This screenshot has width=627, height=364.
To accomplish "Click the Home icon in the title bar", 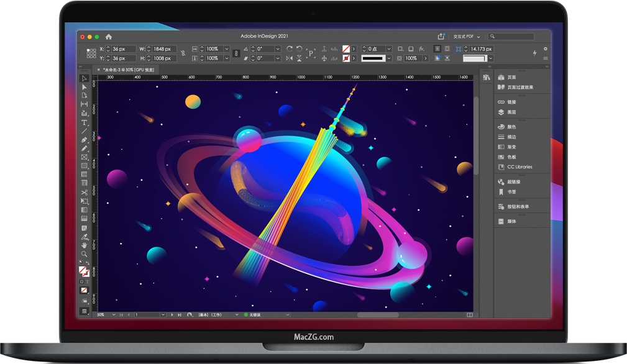I will pyautogui.click(x=109, y=37).
